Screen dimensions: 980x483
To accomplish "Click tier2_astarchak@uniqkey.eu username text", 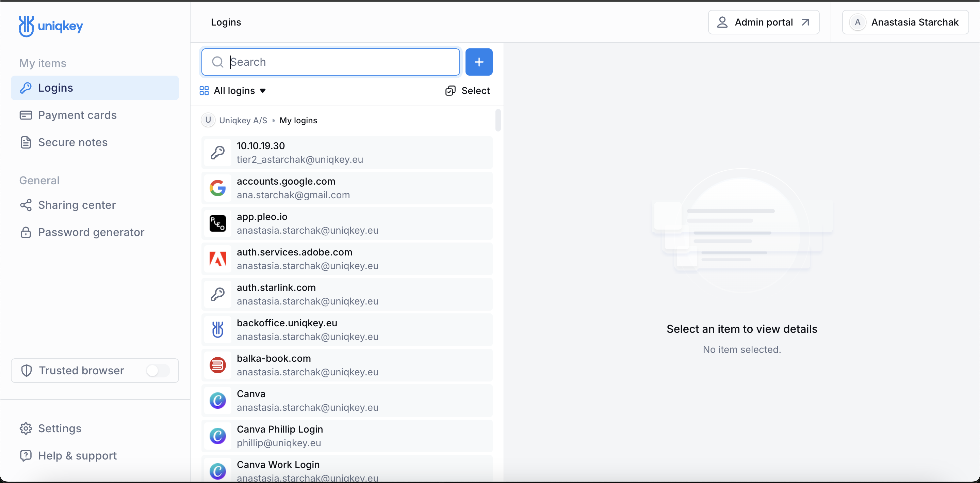I will pyautogui.click(x=300, y=160).
